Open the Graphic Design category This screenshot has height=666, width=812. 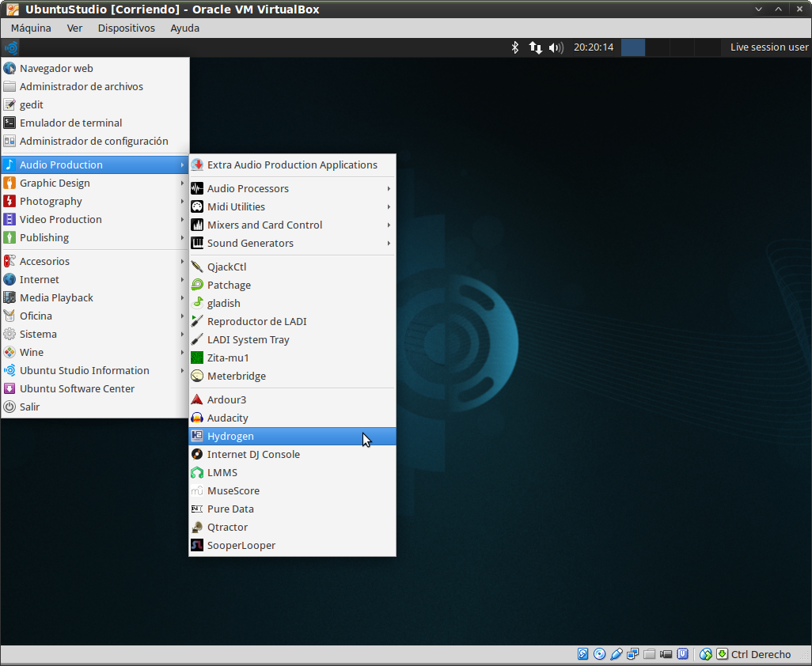pos(55,183)
